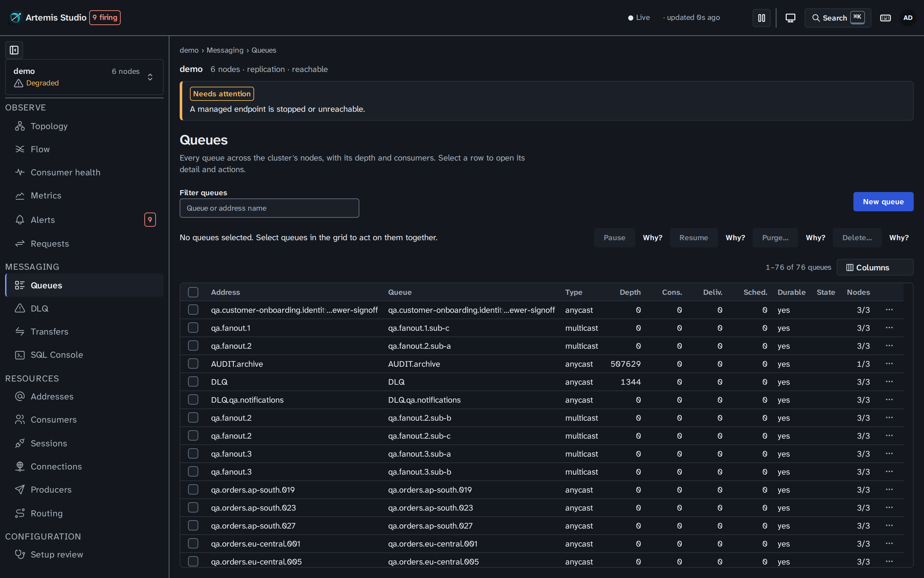Open SQL Console
The height and width of the screenshot is (578, 924).
pos(84,355)
